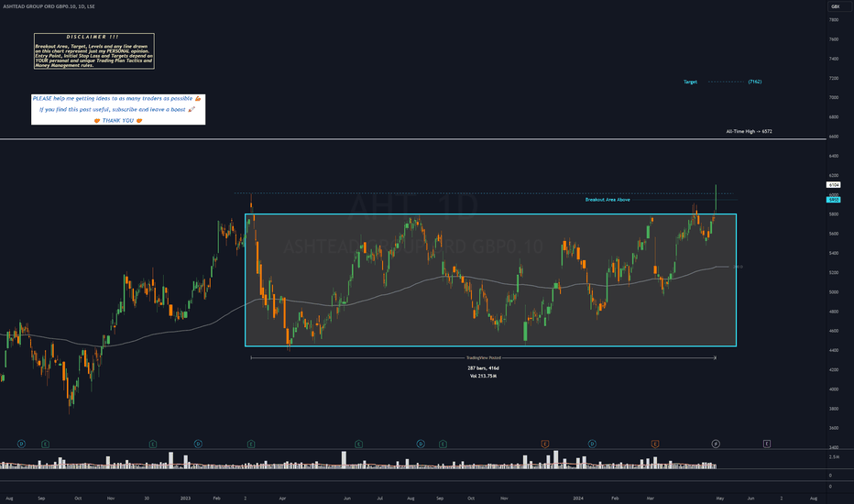This screenshot has width=854, height=504.
Task: Click the Vol 213.75M text
Action: coord(483,376)
